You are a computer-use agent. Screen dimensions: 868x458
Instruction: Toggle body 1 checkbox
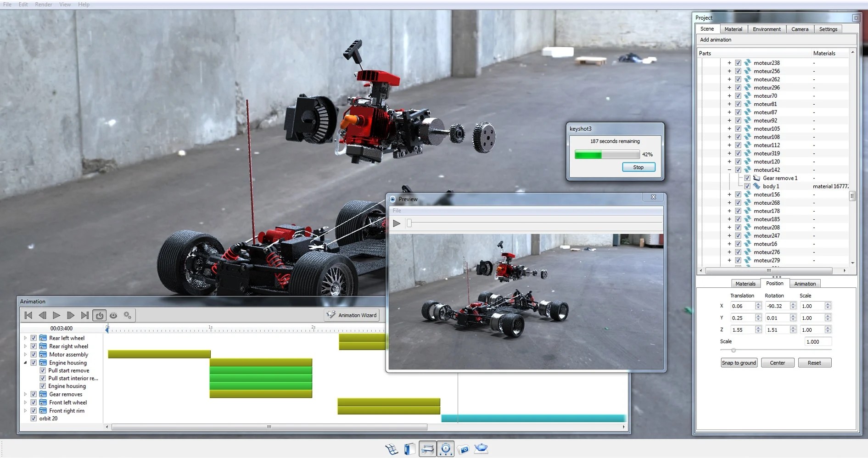tap(747, 186)
